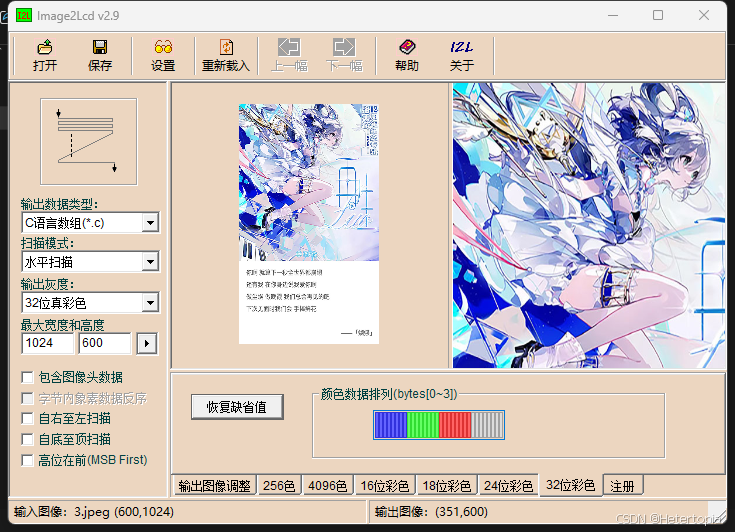Close the Image2Lcd window
735x532 pixels.
[704, 15]
